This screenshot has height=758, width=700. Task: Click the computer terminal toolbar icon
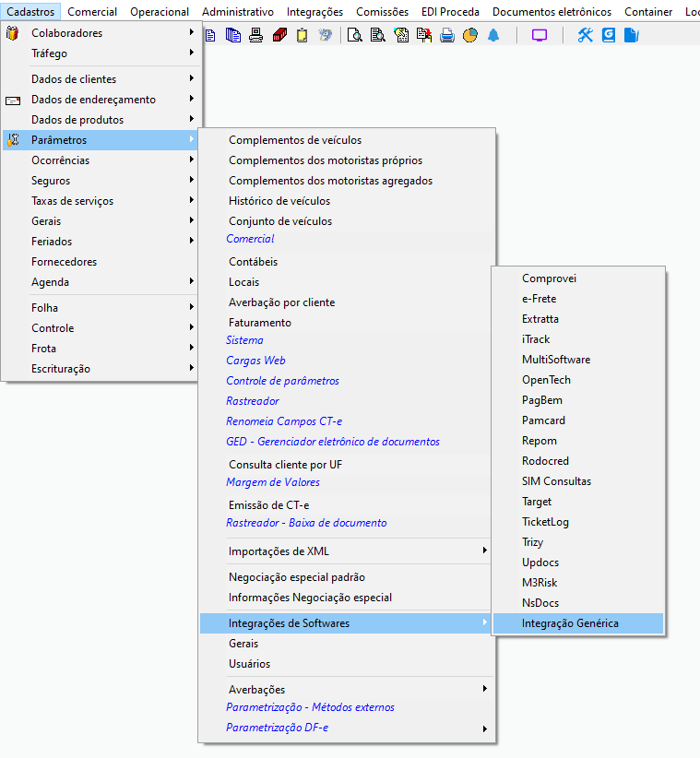pyautogui.click(x=255, y=35)
